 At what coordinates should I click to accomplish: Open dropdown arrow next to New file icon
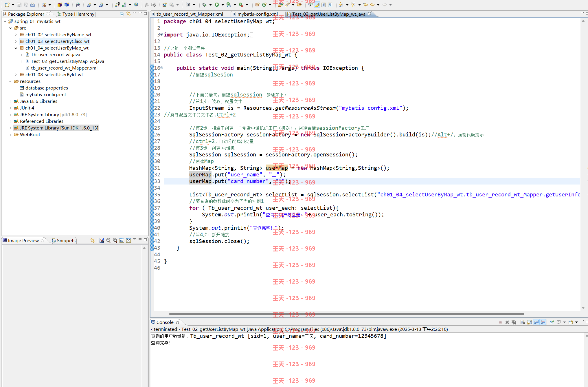[x=13, y=5]
